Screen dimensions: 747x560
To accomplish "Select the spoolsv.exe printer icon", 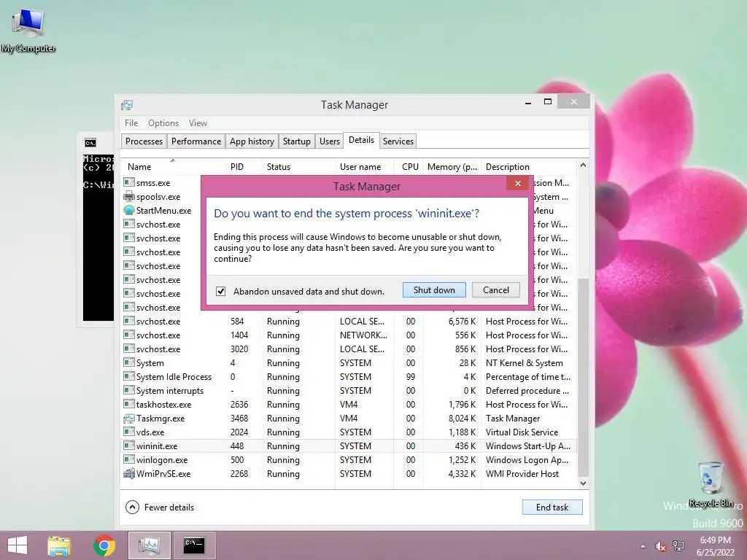I will [x=128, y=196].
